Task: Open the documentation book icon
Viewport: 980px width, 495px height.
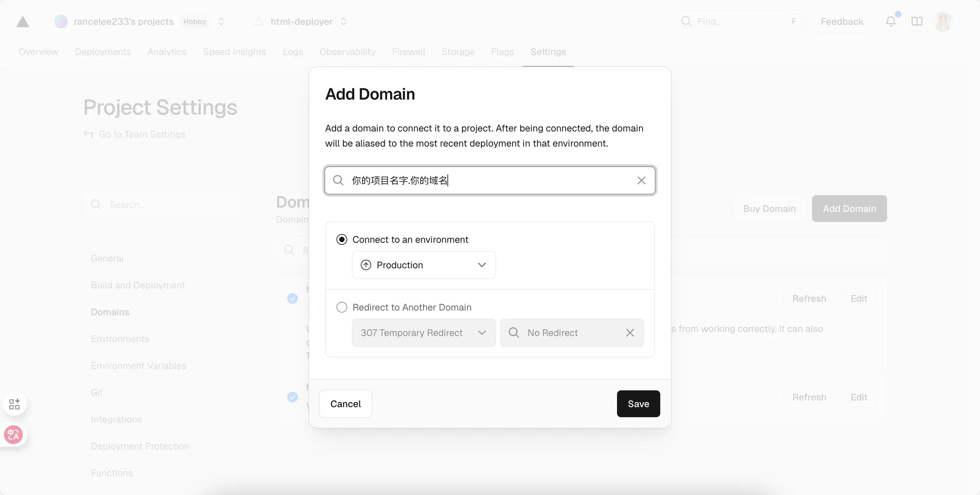Action: click(x=916, y=21)
